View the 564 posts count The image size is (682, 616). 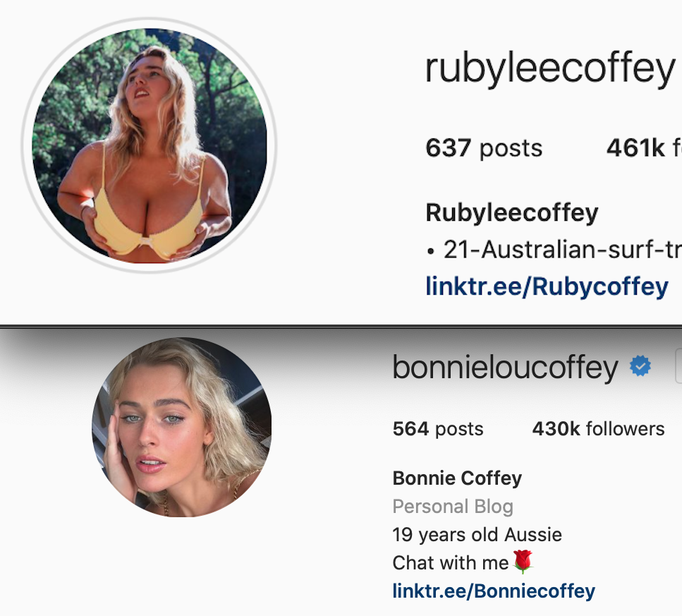point(437,429)
